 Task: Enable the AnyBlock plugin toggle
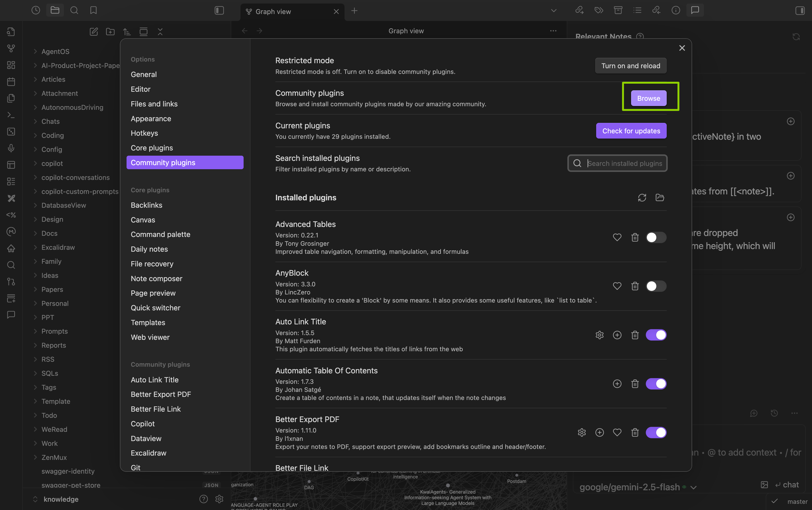pyautogui.click(x=656, y=286)
